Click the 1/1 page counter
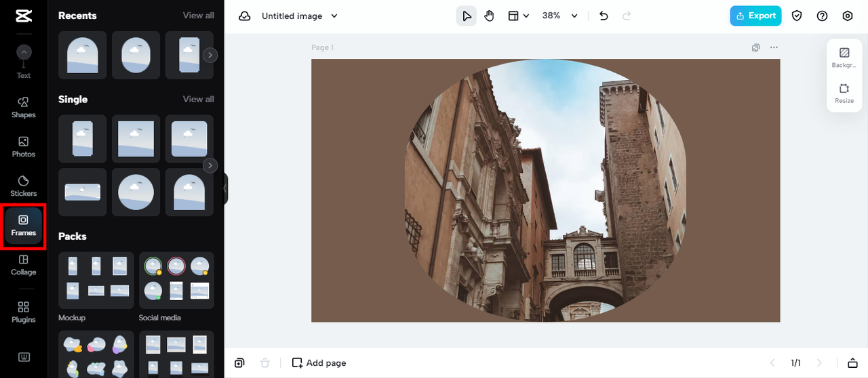This screenshot has height=378, width=868. coord(795,363)
